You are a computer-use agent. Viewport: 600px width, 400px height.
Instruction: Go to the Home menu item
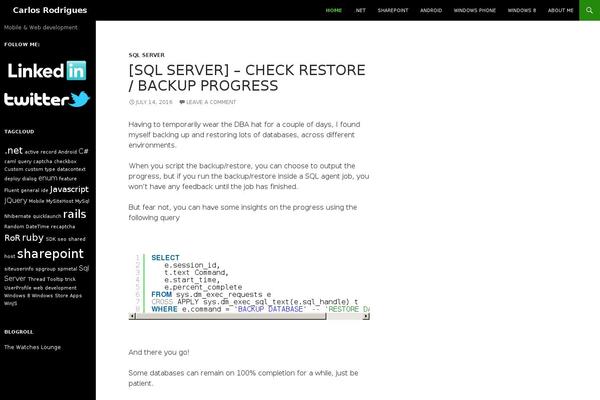334,10
